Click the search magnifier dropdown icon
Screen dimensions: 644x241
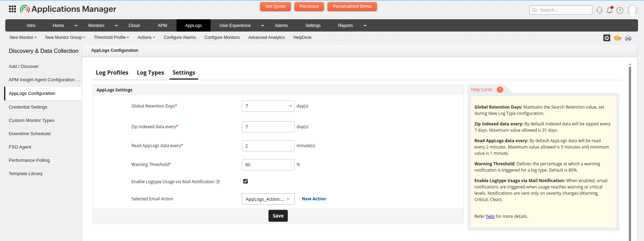click(x=535, y=10)
